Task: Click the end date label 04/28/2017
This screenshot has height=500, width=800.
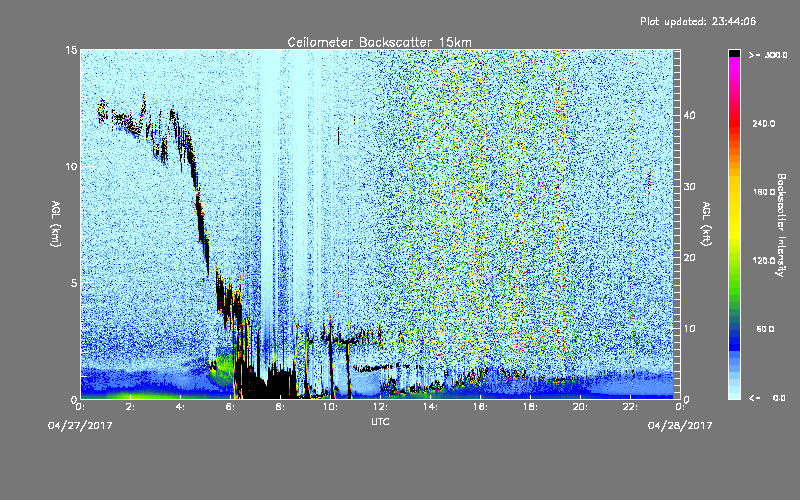Action: click(680, 425)
